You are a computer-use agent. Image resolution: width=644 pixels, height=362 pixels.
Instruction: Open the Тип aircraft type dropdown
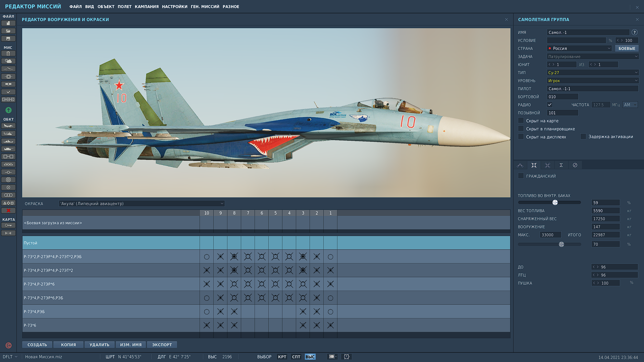593,72
